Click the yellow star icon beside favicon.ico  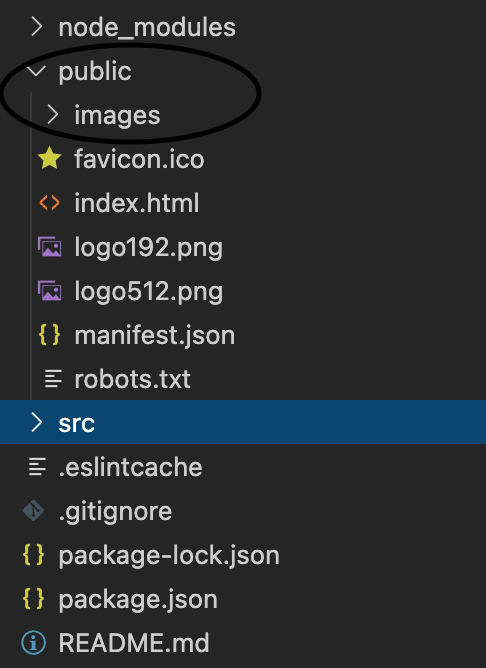tap(49, 158)
